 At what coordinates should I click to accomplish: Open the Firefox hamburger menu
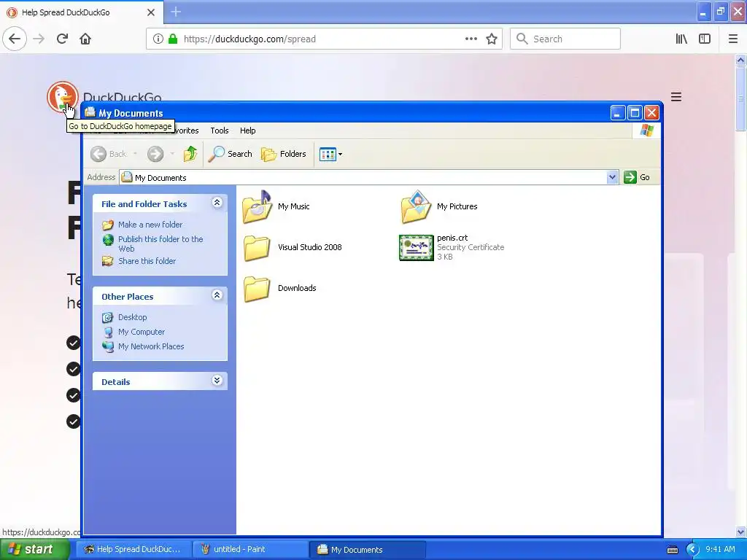pyautogui.click(x=733, y=39)
